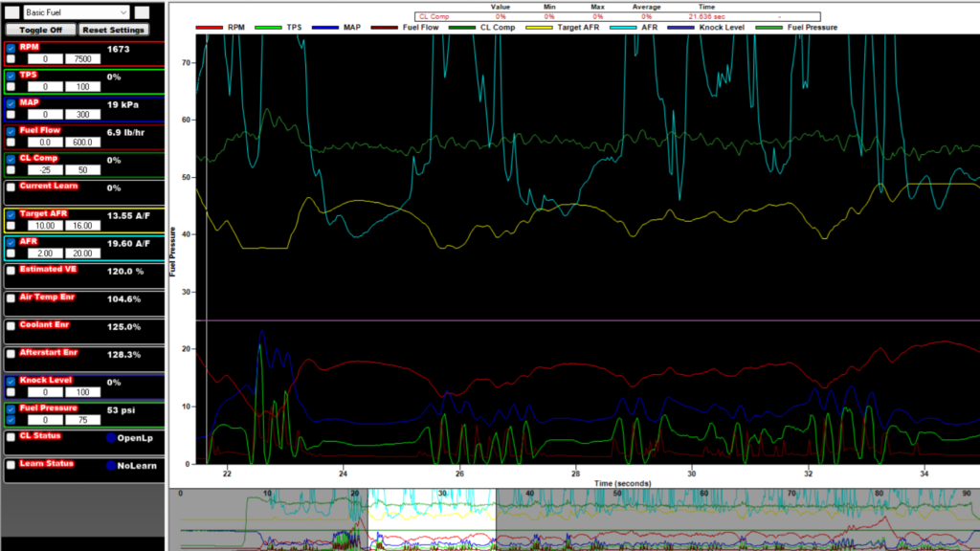
Task: Click the blue CL Status OpenLp indicator
Action: tap(111, 438)
